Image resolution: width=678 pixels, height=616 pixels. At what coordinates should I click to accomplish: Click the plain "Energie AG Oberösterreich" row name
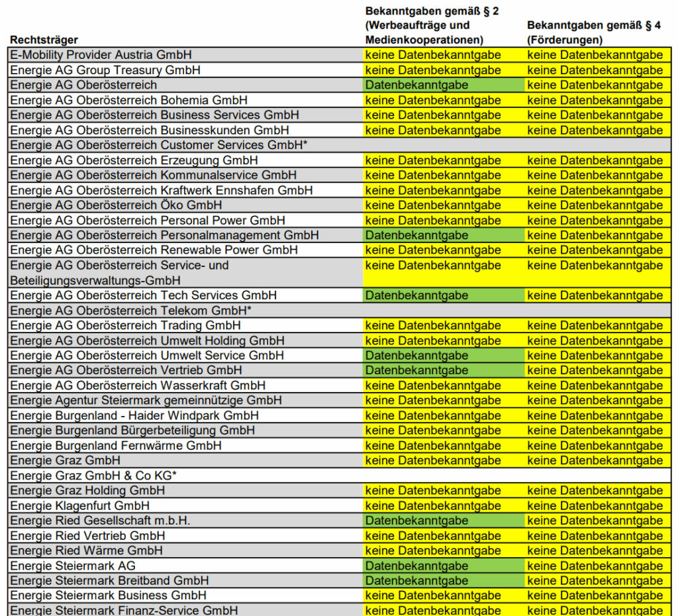83,85
